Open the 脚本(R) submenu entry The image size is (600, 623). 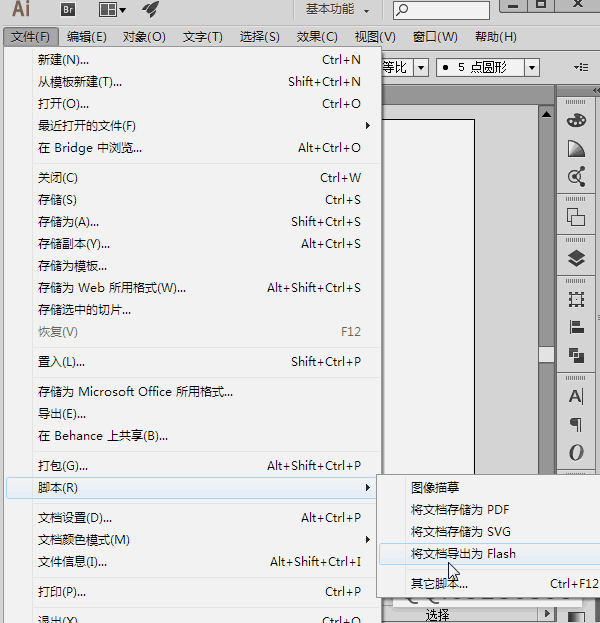coord(191,488)
